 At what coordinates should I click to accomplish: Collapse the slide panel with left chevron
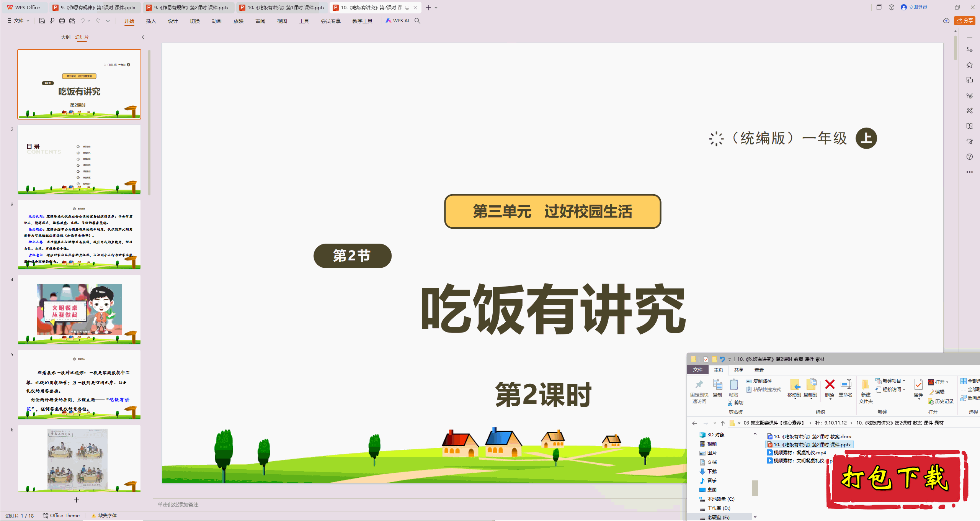(143, 37)
